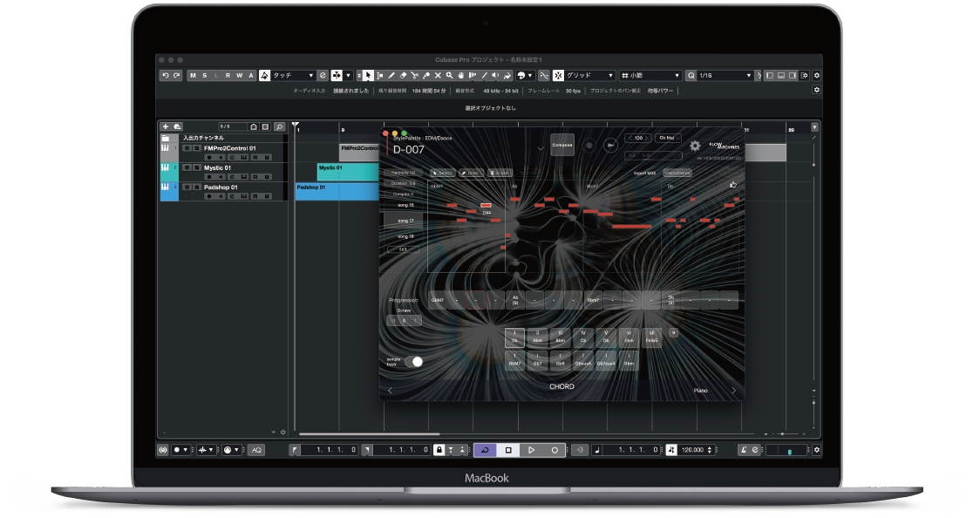
Task: Play the composed melody in plugin
Action: pos(610,146)
